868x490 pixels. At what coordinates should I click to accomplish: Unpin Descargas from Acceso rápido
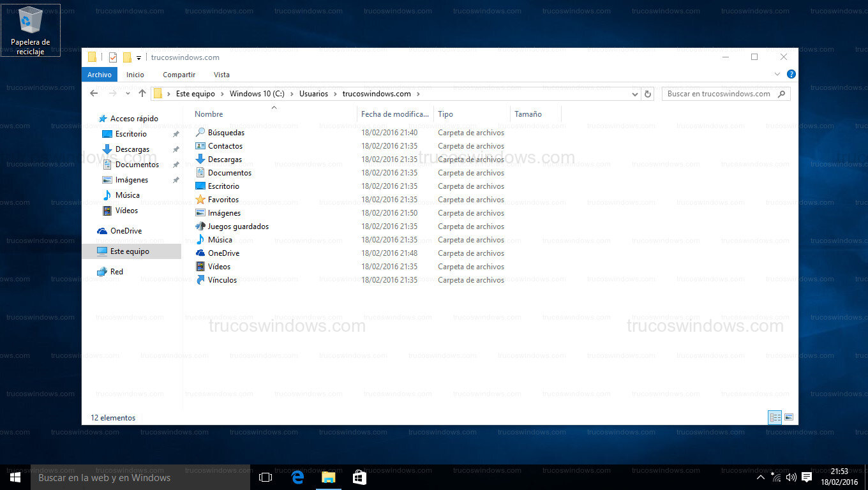point(177,149)
